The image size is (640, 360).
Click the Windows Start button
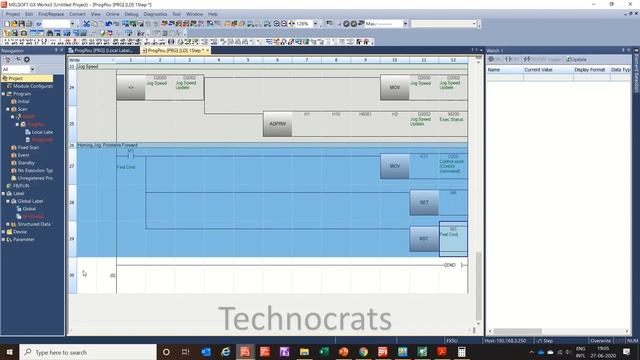[x=9, y=352]
